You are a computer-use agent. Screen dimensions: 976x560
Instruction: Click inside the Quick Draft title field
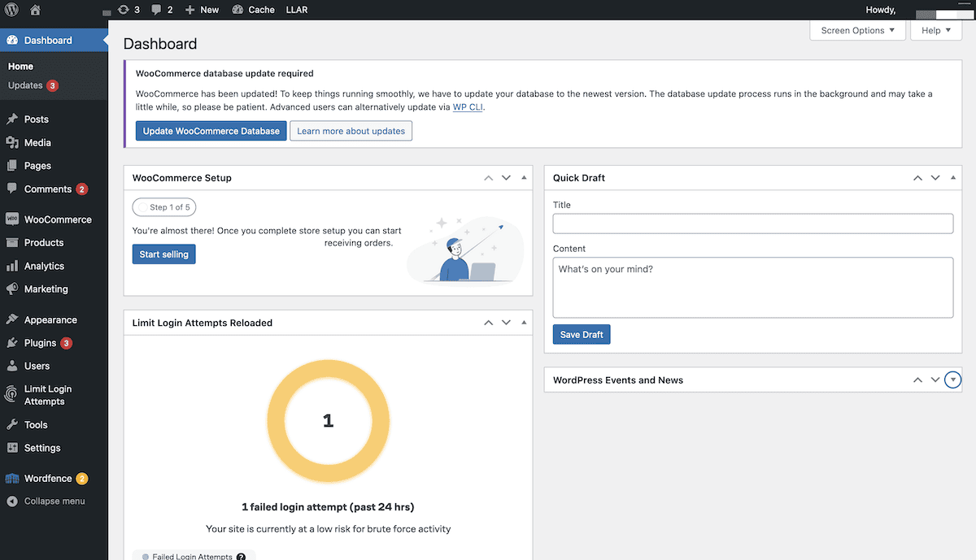point(753,224)
